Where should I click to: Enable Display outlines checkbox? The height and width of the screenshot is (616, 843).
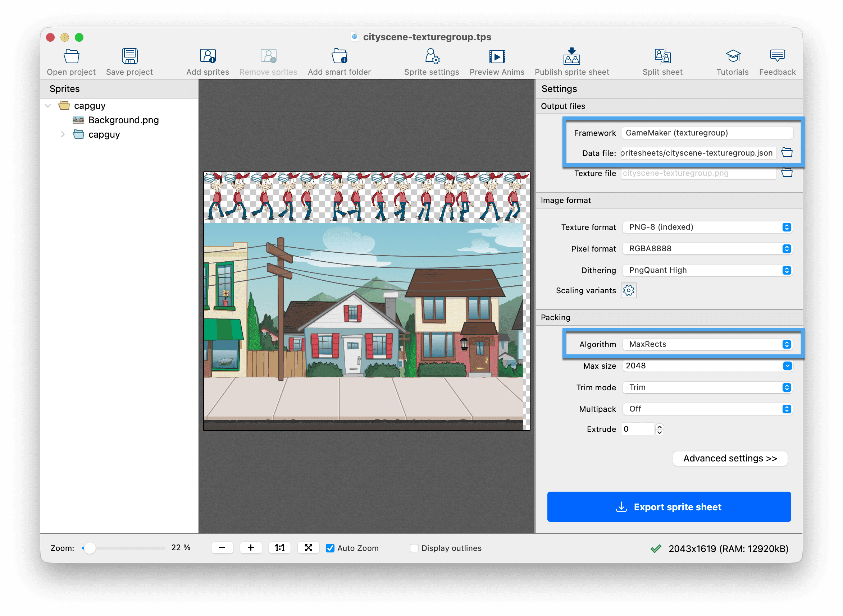point(414,548)
